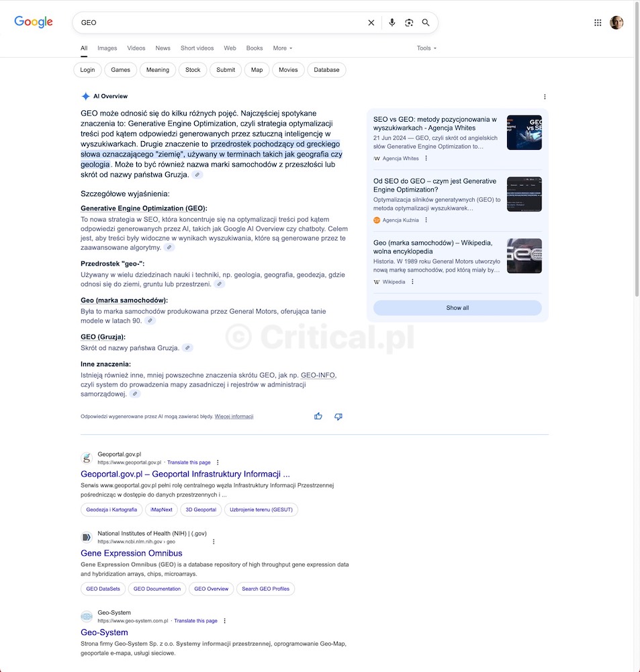Open three-dot menu for Geo-System result
Viewport: 640px width, 672px height.
click(x=224, y=621)
